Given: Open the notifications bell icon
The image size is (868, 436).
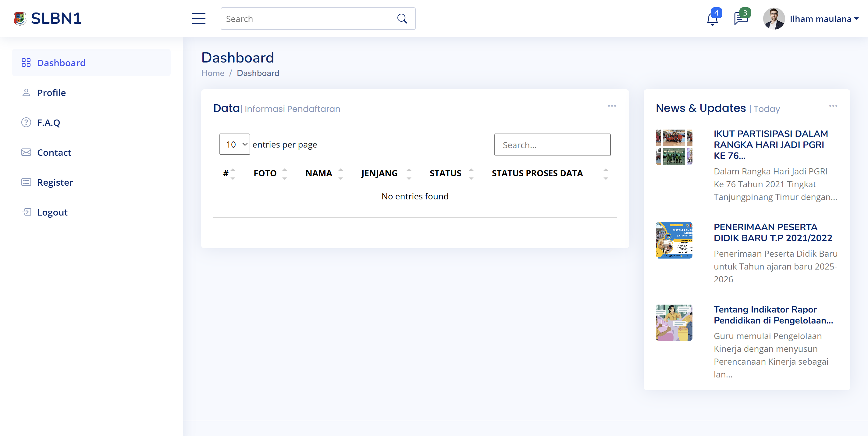Looking at the screenshot, I should coord(712,19).
